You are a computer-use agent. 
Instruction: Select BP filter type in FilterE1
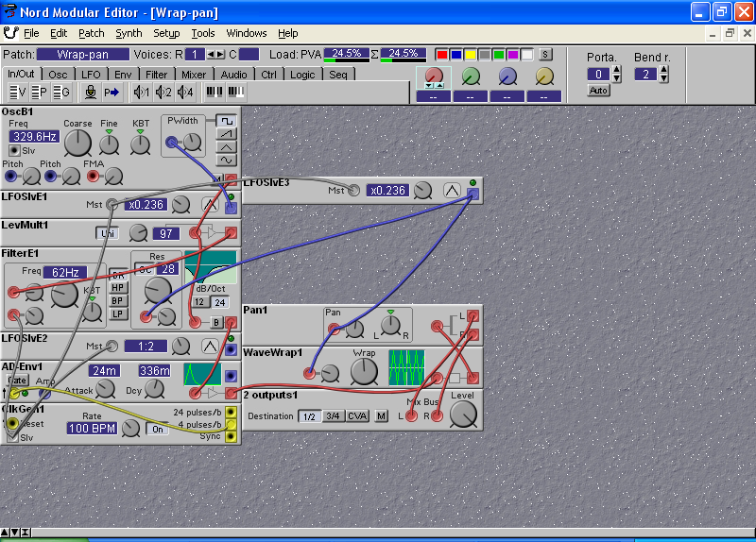(x=117, y=300)
